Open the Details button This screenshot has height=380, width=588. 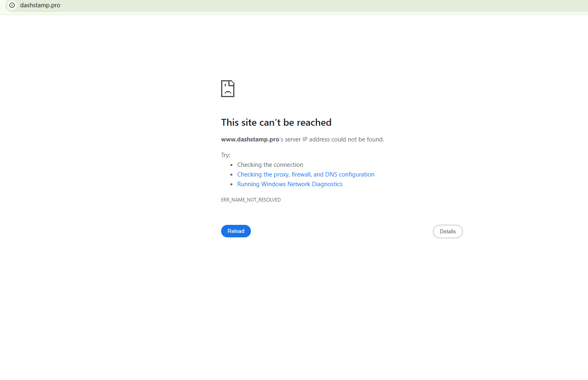point(447,231)
